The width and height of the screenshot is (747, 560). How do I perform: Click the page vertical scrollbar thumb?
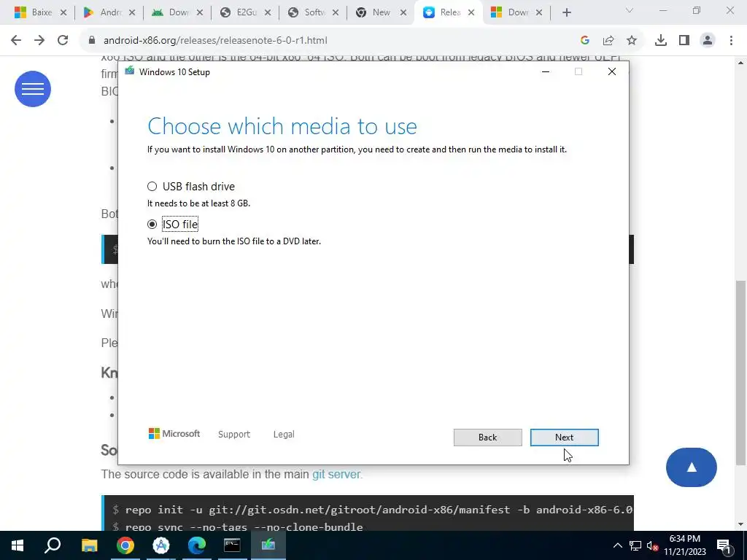point(741,373)
